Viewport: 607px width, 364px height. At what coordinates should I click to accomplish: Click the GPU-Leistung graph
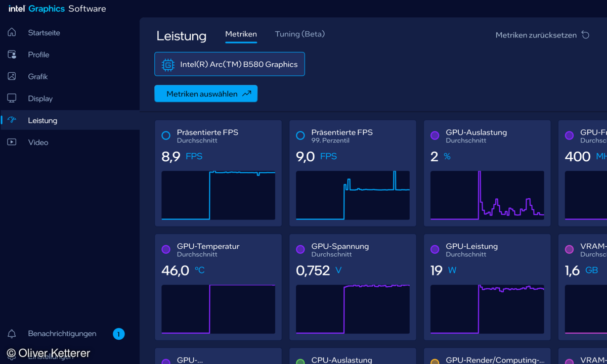pos(487,309)
